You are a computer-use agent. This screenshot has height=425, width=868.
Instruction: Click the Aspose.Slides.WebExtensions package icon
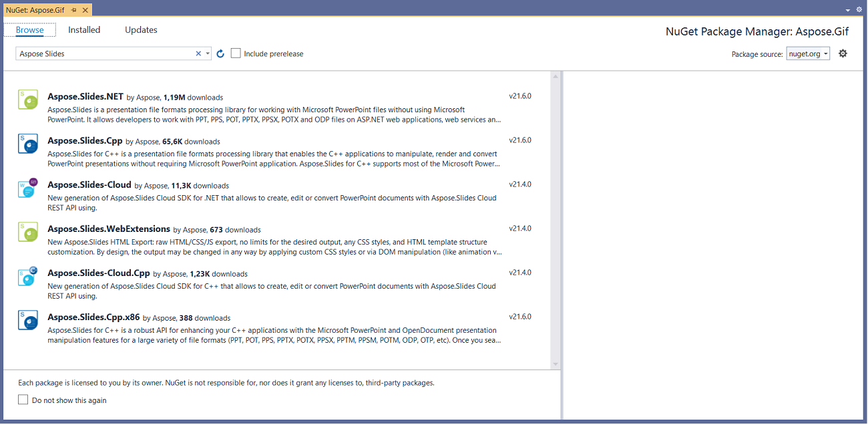click(27, 231)
